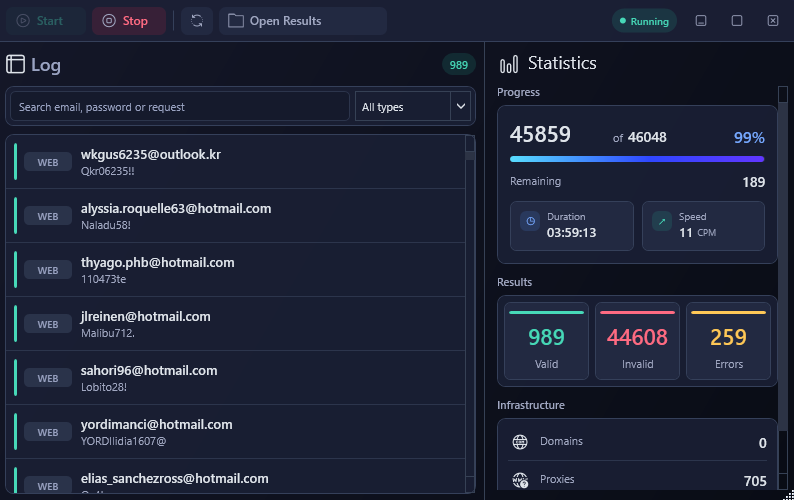Click the 99% percentage label
The height and width of the screenshot is (500, 794).
tap(749, 137)
